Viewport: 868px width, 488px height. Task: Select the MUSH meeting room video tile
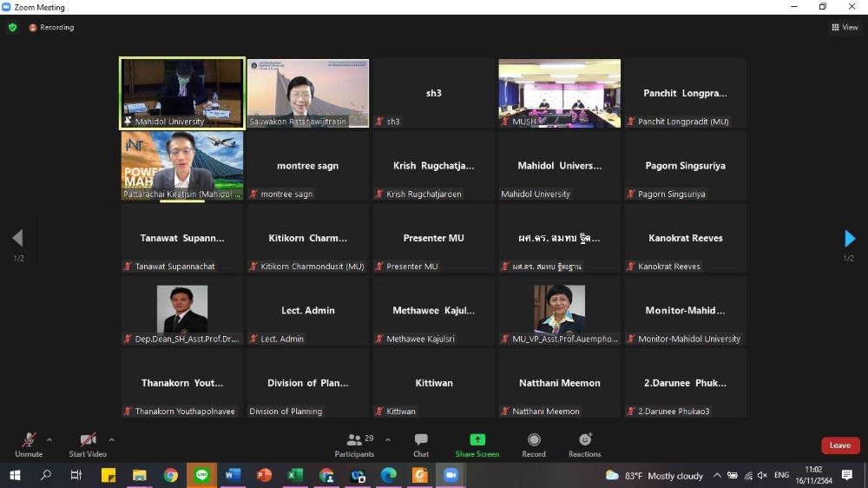pos(559,93)
